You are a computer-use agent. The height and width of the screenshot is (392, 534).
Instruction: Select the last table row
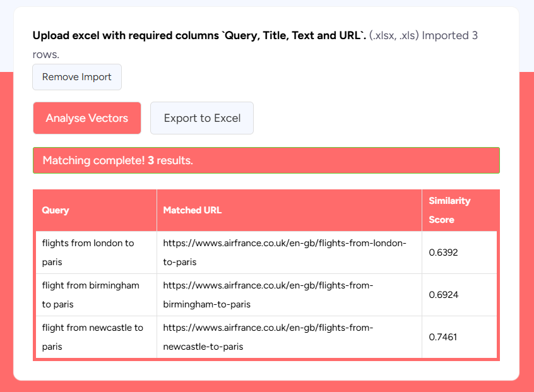[265, 336]
